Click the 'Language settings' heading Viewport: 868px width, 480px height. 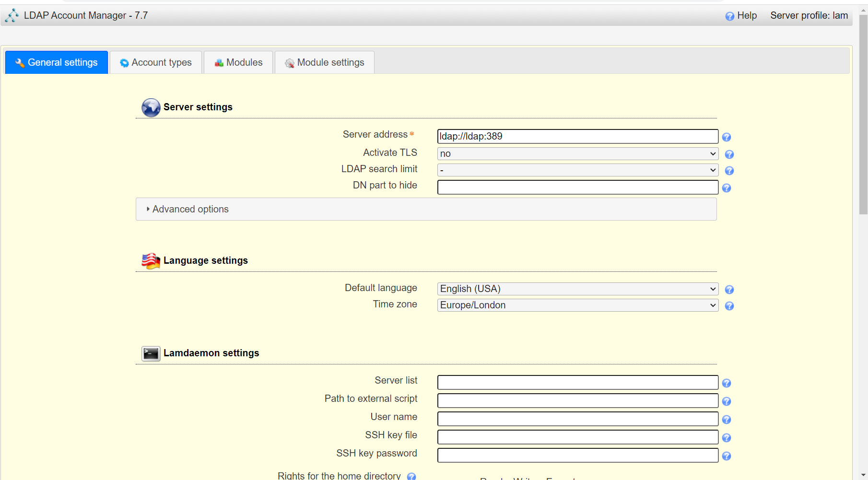coord(206,260)
